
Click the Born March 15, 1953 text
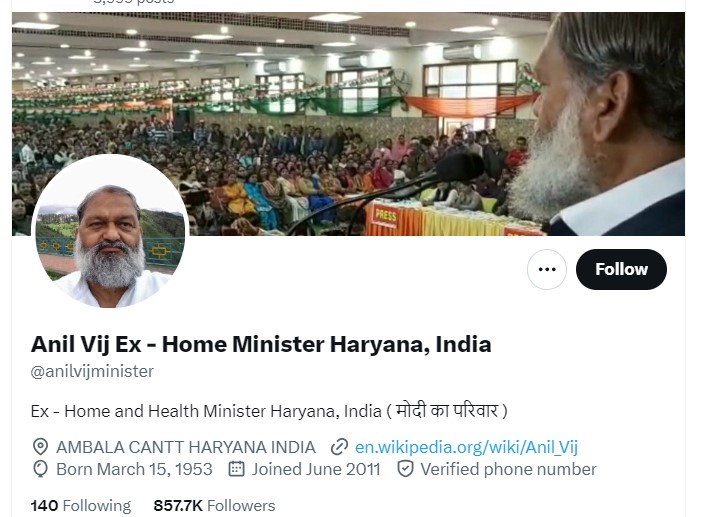[x=134, y=469]
